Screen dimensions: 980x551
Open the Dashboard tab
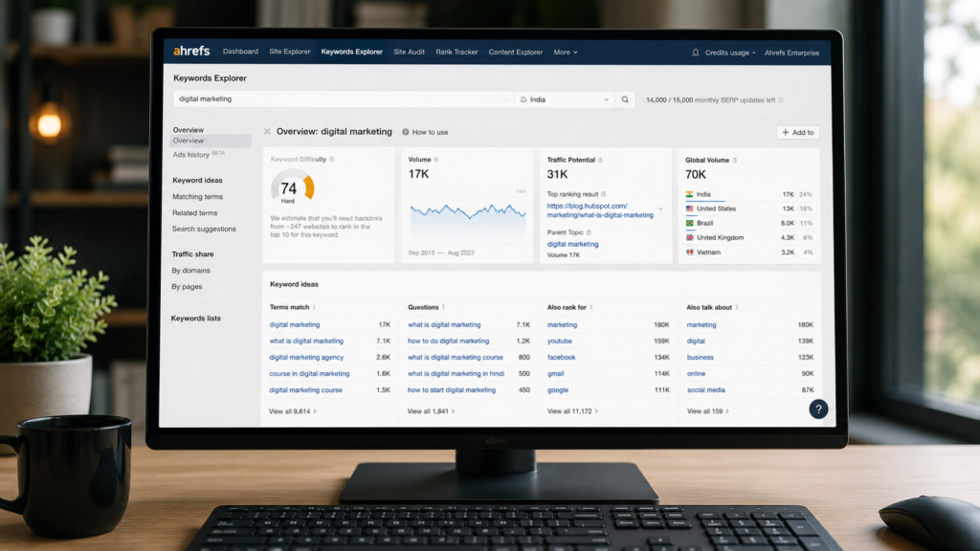click(240, 52)
